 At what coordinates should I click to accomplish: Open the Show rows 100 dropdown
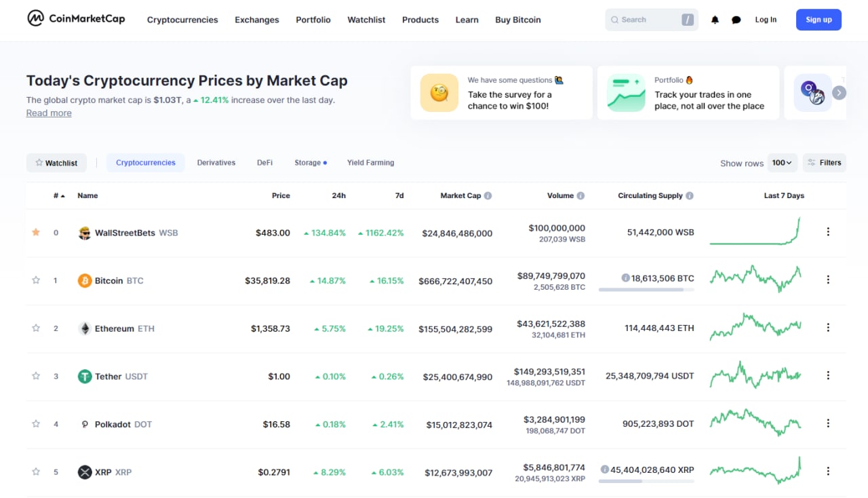tap(782, 163)
